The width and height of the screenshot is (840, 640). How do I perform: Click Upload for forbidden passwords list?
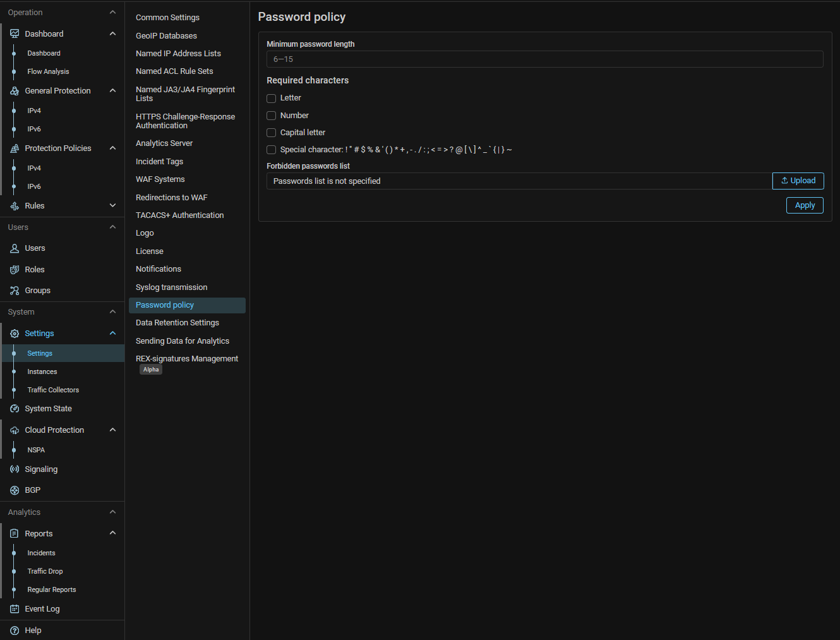798,181
